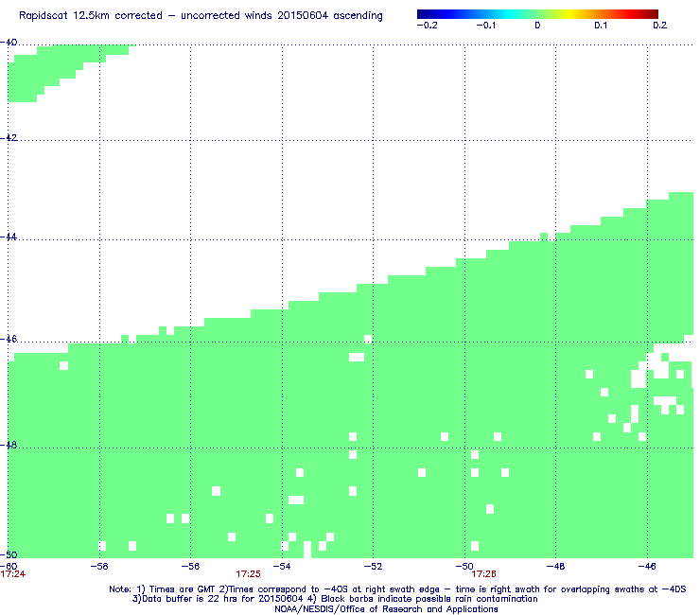The image size is (700, 615).
Task: Click the color scale bar legend
Action: [537, 14]
